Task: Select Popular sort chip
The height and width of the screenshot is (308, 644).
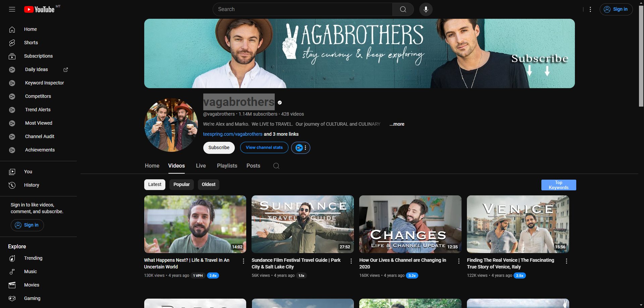Action: pos(181,185)
